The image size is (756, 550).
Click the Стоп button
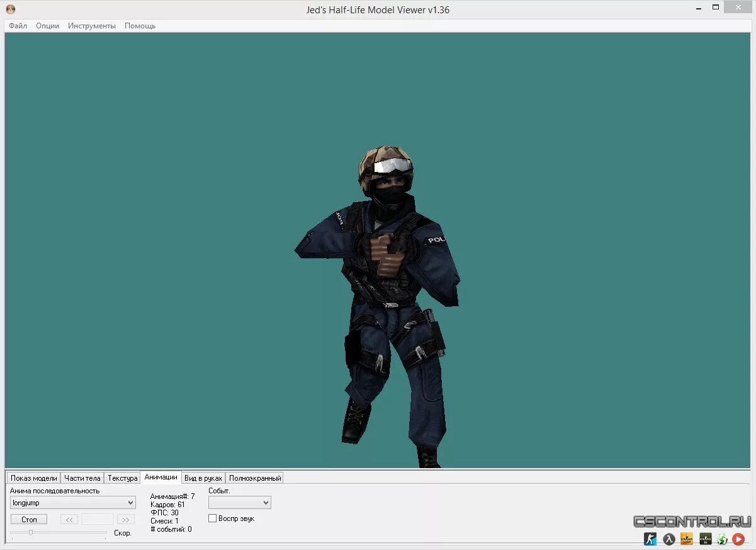click(x=29, y=520)
